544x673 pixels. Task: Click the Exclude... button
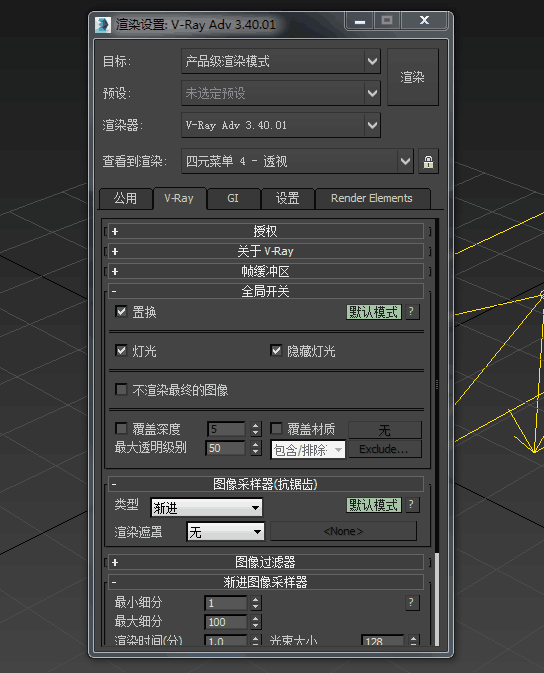(385, 449)
